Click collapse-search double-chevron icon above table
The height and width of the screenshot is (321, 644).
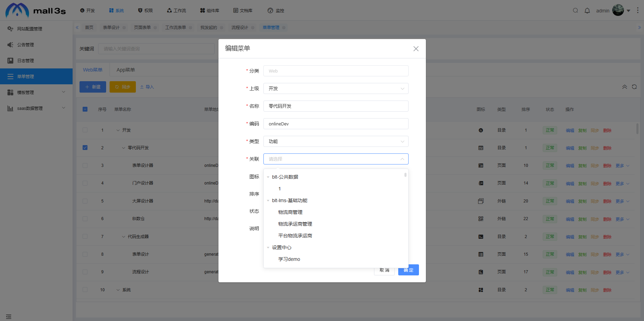coord(625,87)
